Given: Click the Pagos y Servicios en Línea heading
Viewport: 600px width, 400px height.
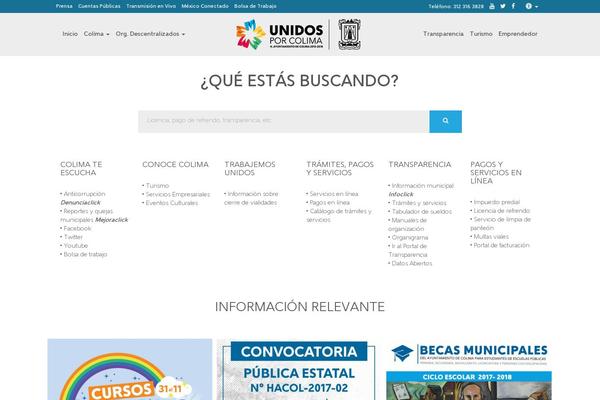Looking at the screenshot, I should (x=496, y=173).
